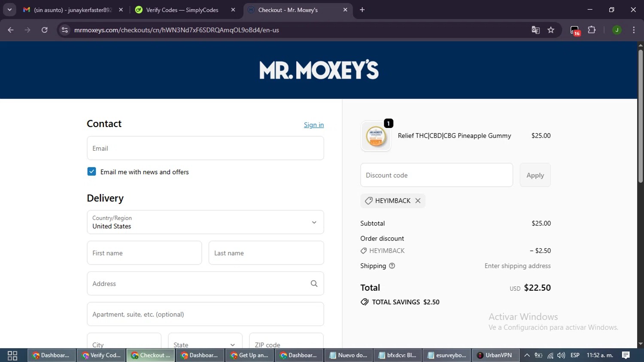Open the State dropdown
This screenshot has height=362, width=644.
pos(205,341)
